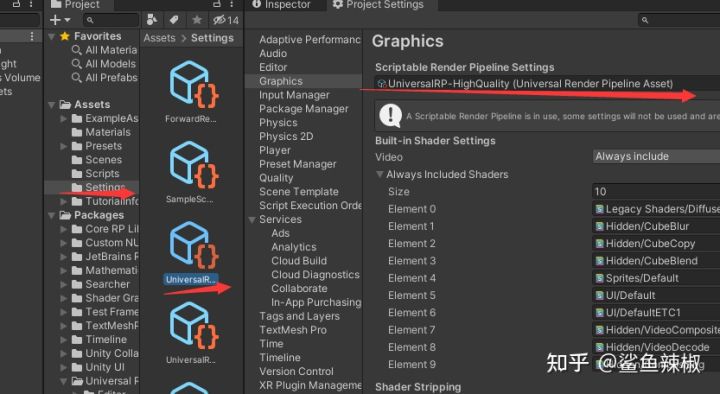Click Element 5 UI/Default shader field
Screen dimensions: 720x394
(x=656, y=295)
